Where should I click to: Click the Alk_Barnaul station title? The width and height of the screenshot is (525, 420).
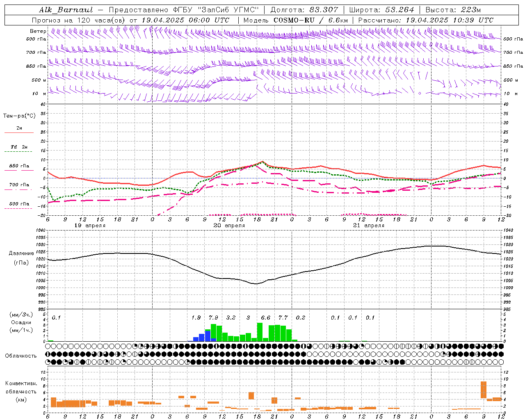tap(66, 10)
